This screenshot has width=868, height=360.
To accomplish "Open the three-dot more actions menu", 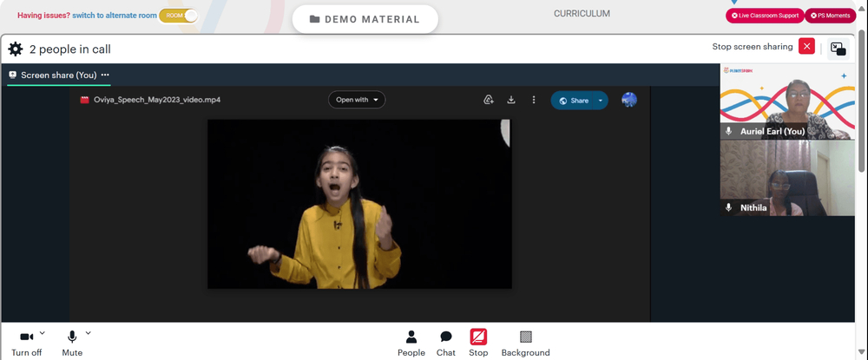I will [534, 100].
